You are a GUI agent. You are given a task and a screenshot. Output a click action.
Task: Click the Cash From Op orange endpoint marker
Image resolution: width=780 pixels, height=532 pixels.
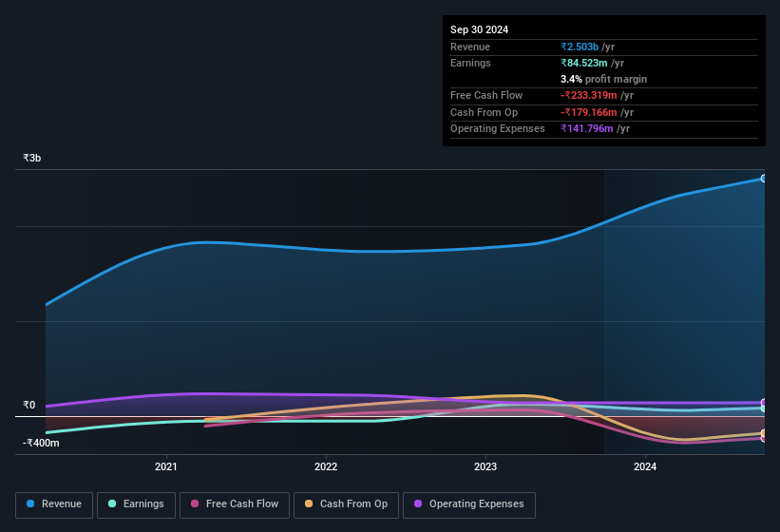764,433
